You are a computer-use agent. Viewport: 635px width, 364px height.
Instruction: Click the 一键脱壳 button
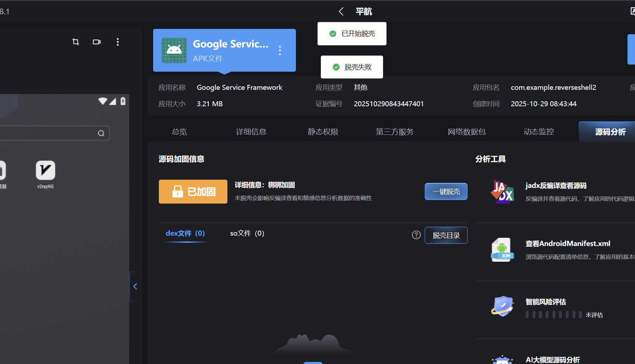[x=446, y=192]
